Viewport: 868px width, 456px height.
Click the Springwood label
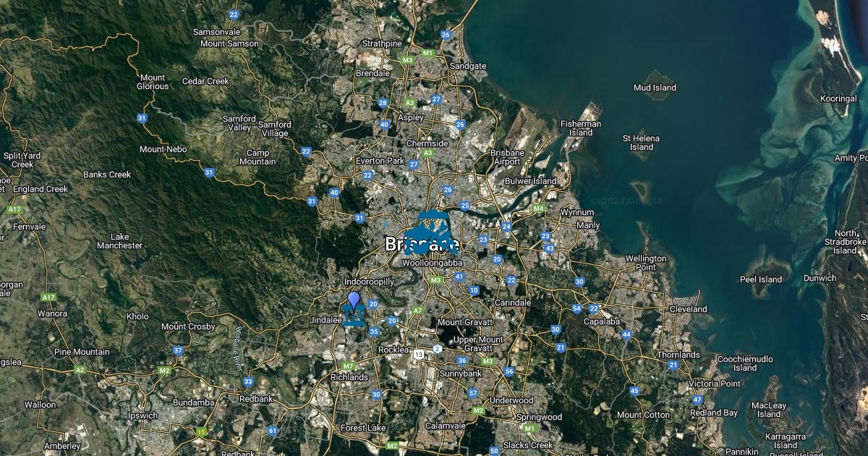[x=539, y=417]
